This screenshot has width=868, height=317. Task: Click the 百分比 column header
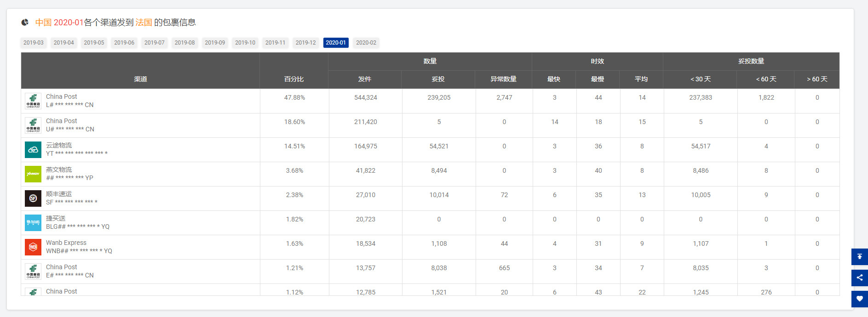point(294,79)
